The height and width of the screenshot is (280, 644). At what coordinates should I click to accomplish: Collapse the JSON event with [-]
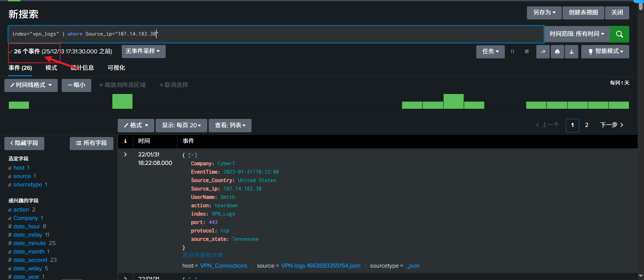click(193, 155)
